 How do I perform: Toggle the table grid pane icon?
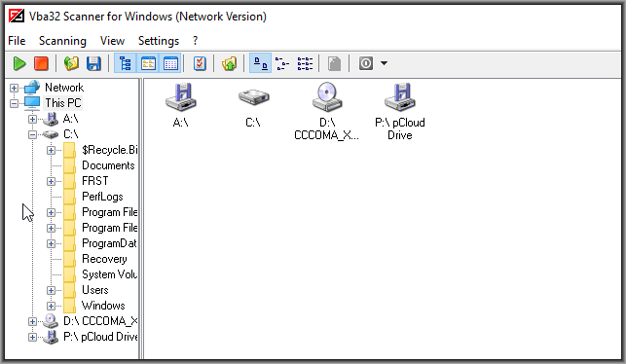[170, 63]
